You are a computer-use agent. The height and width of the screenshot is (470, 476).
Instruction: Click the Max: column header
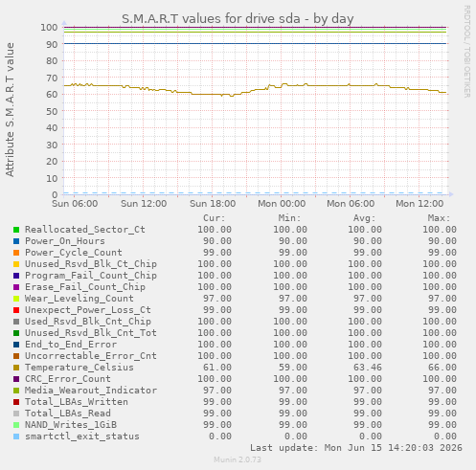(439, 218)
